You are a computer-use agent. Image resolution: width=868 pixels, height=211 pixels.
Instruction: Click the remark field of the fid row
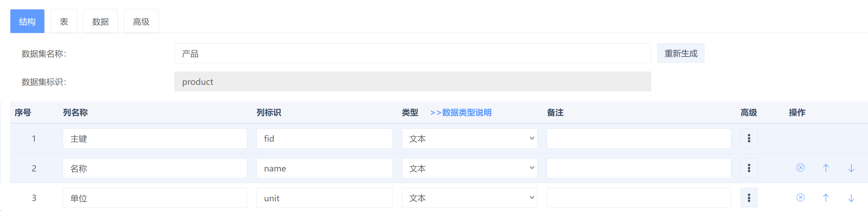tap(639, 138)
